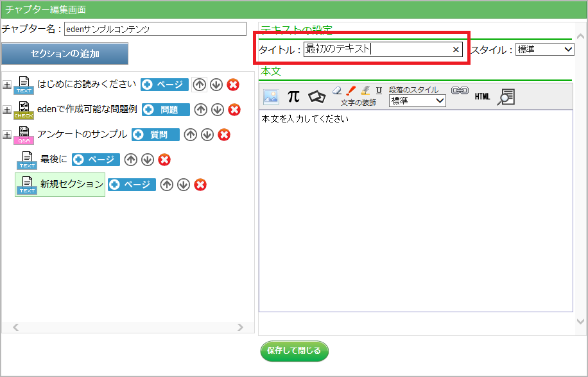Click the セクションの追加 button

pyautogui.click(x=65, y=53)
